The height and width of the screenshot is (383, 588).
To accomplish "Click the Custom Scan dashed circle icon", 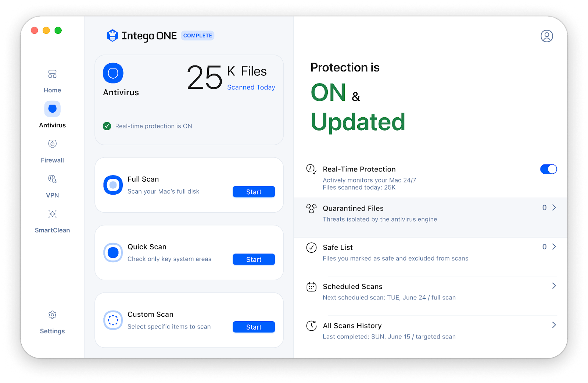I will [113, 320].
